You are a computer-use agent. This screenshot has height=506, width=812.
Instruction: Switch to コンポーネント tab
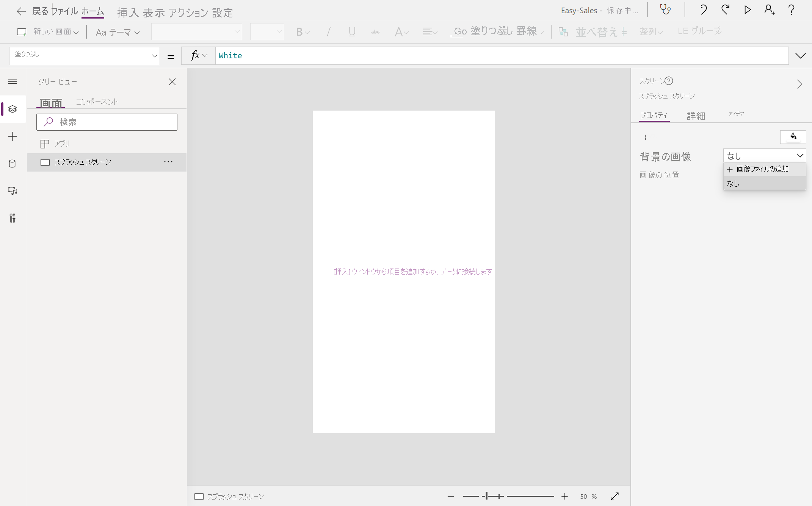point(97,102)
